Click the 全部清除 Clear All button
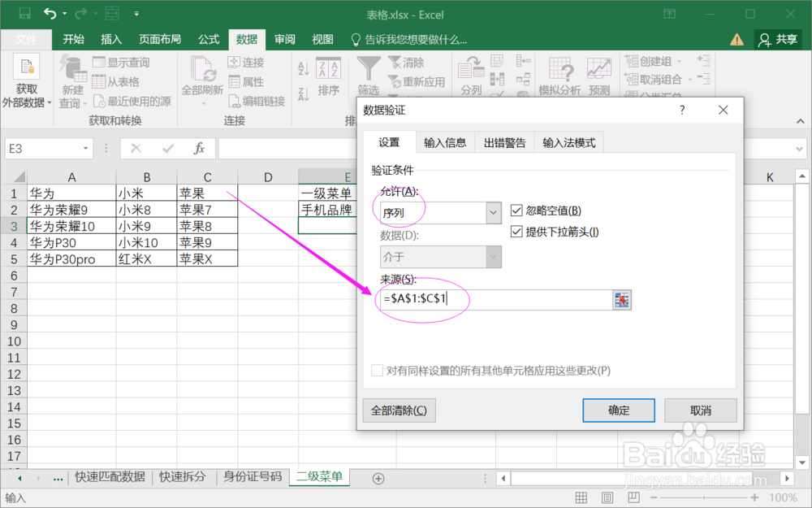Image resolution: width=812 pixels, height=508 pixels. (x=399, y=410)
